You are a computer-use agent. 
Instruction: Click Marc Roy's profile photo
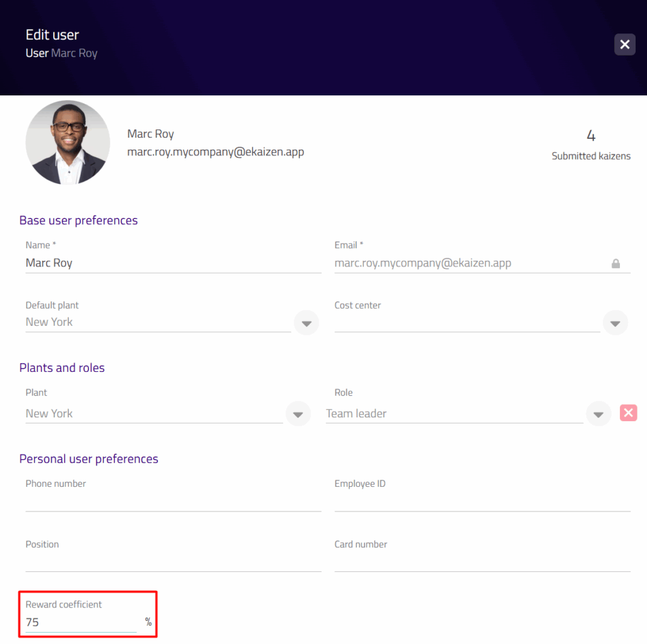tap(68, 143)
